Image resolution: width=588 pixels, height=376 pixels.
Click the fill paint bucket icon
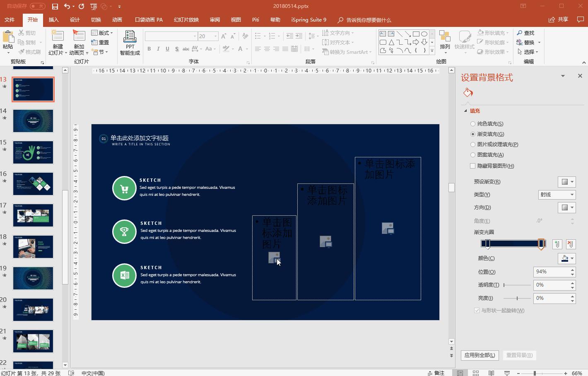coord(468,92)
